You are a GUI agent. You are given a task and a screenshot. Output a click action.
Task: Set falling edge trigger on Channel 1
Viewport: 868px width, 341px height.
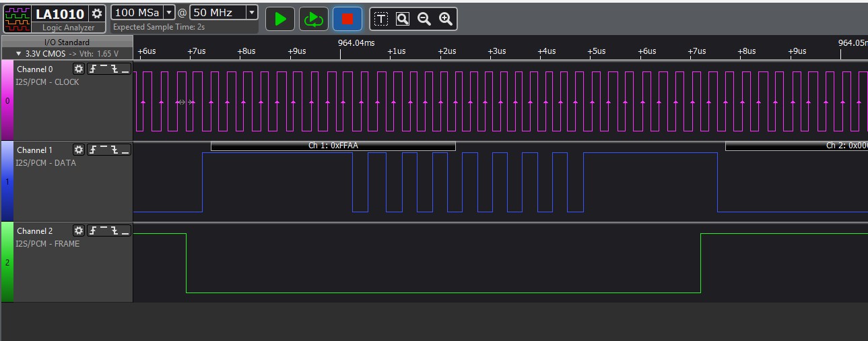[114, 150]
